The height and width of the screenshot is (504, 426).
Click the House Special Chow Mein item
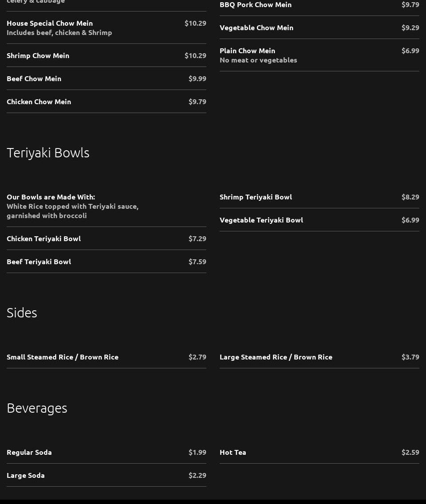(50, 23)
